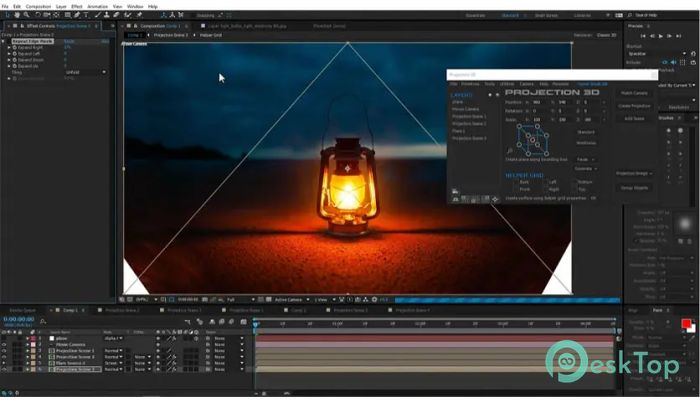Click the timecode display in timeline
This screenshot has height=400, width=700.
(19, 320)
